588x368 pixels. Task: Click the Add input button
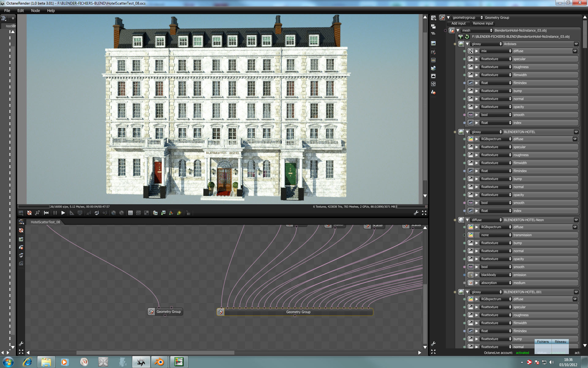[458, 23]
